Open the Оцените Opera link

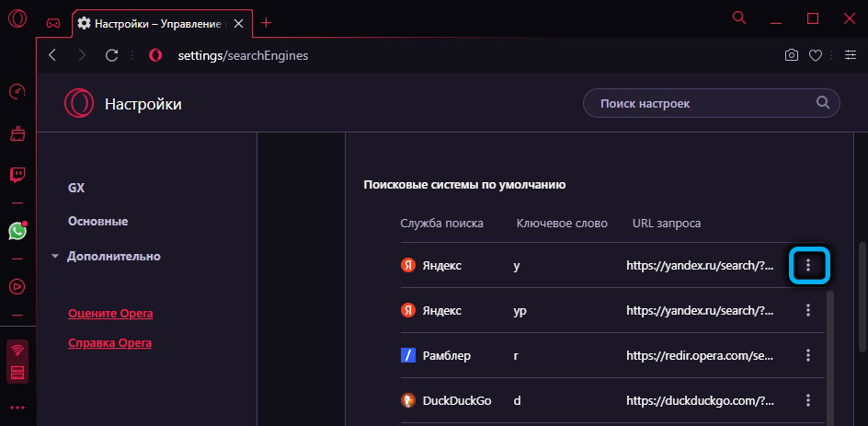110,314
